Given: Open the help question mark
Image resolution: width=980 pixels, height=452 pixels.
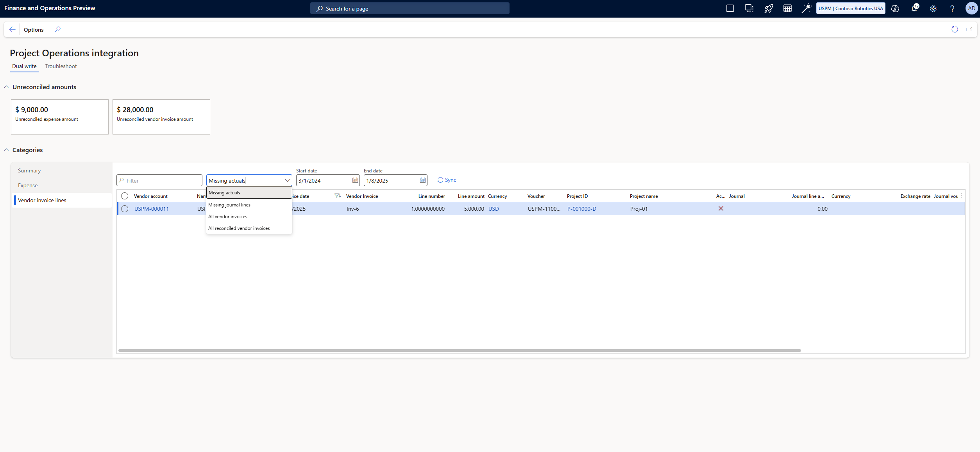Looking at the screenshot, I should pos(952,8).
